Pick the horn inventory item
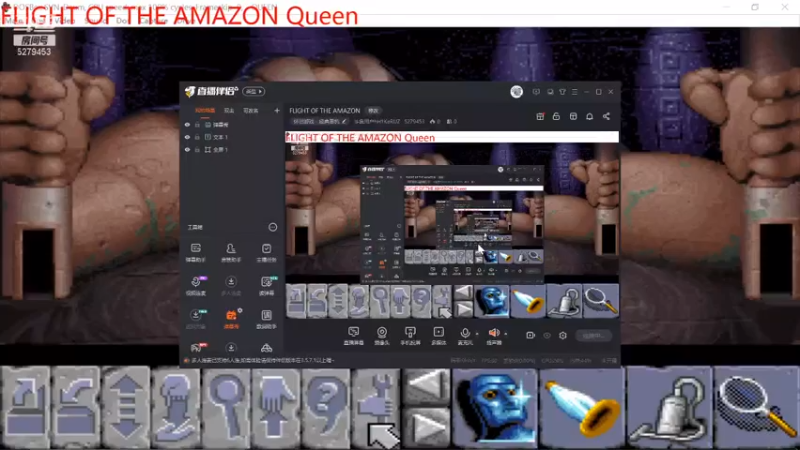Image resolution: width=800 pixels, height=450 pixels. click(x=582, y=407)
